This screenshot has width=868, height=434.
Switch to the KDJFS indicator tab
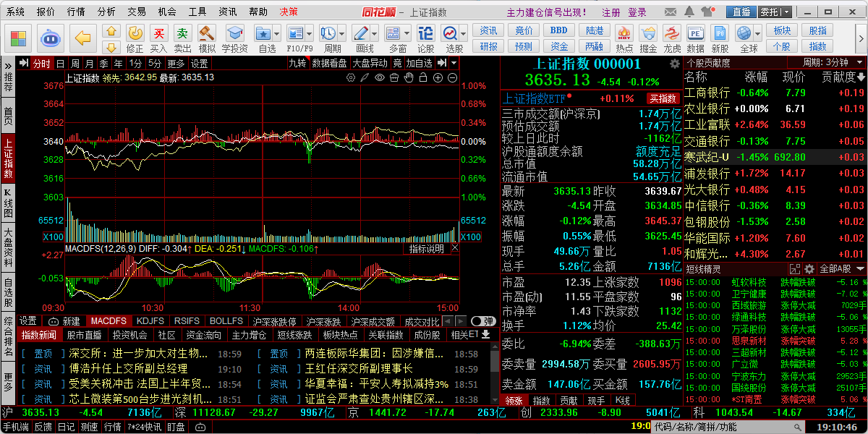pos(150,320)
